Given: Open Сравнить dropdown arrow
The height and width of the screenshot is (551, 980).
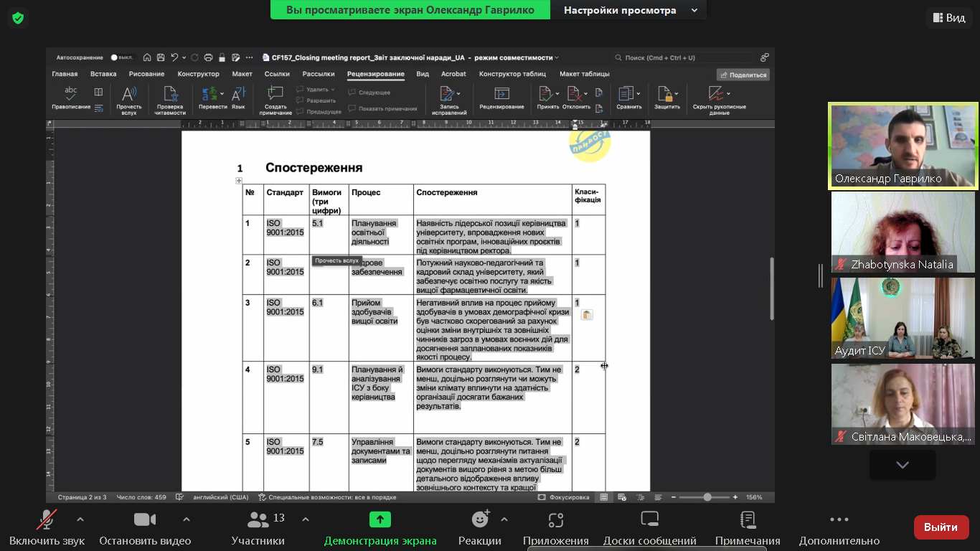Looking at the screenshot, I should (x=639, y=94).
